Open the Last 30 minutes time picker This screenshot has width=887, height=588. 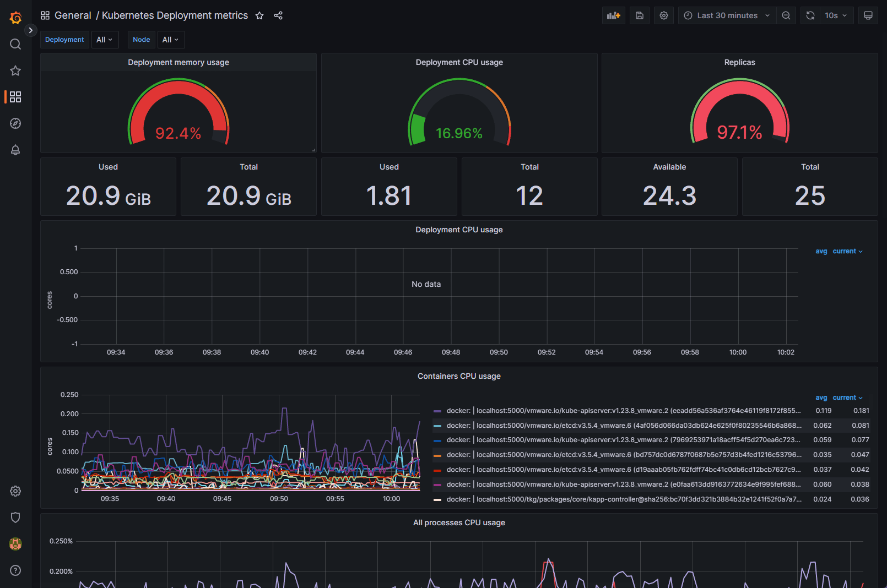point(727,15)
